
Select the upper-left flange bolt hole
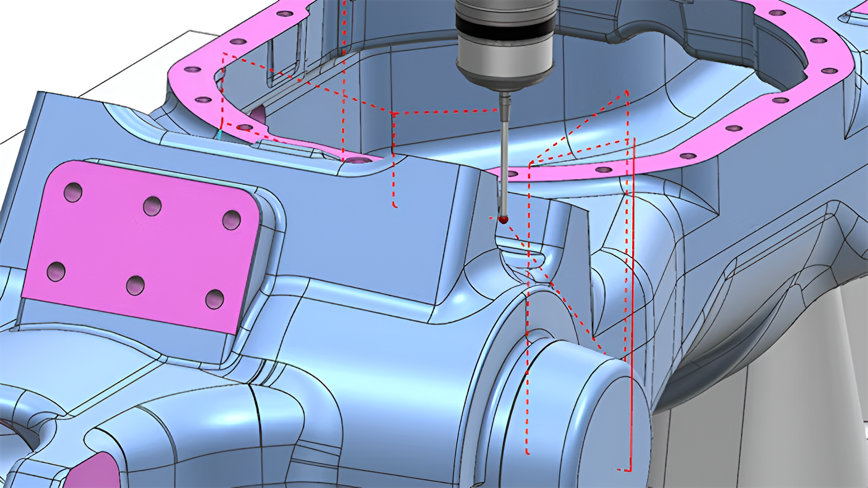[192, 68]
